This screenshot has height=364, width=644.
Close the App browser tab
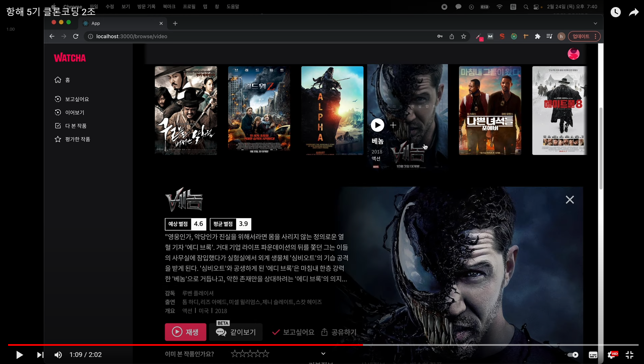click(161, 23)
